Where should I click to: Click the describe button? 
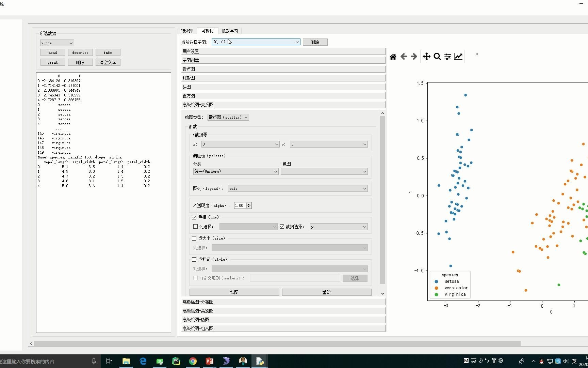80,52
